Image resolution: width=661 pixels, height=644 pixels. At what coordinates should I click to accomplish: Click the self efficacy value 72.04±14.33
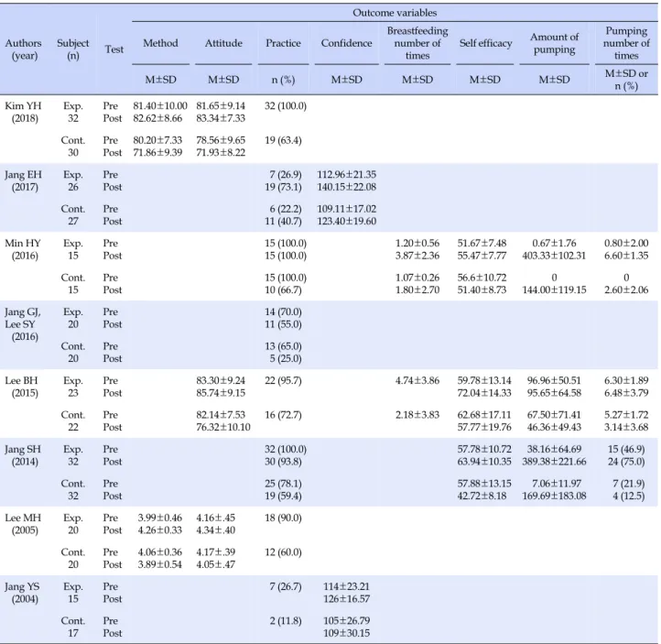pyautogui.click(x=484, y=394)
